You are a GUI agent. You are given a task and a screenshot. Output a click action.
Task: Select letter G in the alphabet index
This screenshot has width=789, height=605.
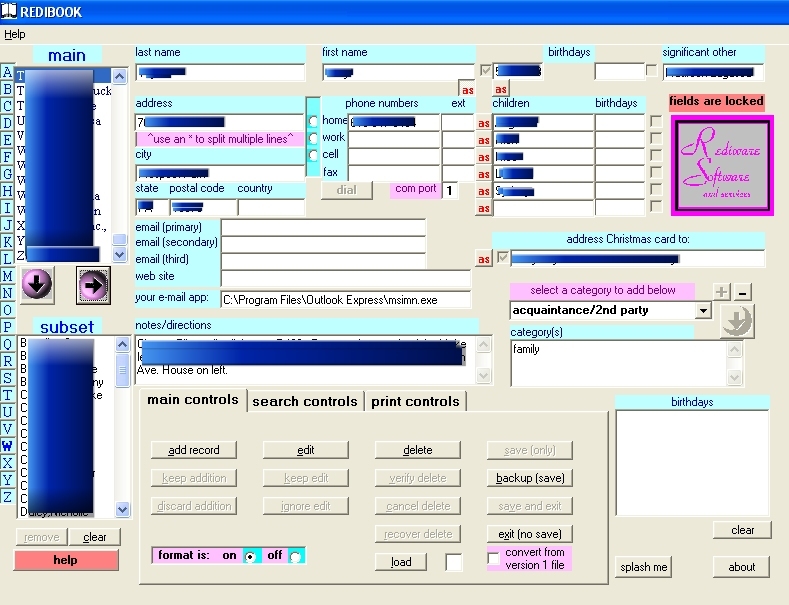coord(7,174)
